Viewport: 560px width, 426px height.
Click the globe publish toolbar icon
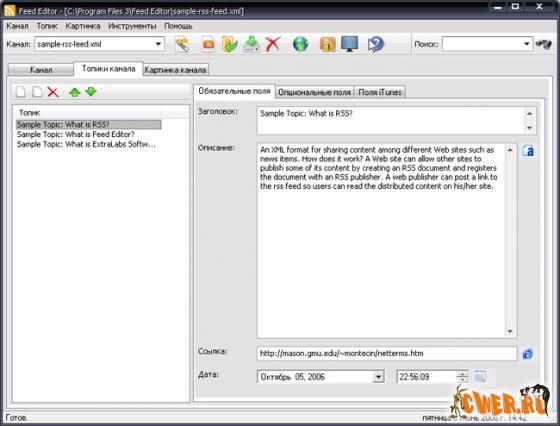[300, 45]
